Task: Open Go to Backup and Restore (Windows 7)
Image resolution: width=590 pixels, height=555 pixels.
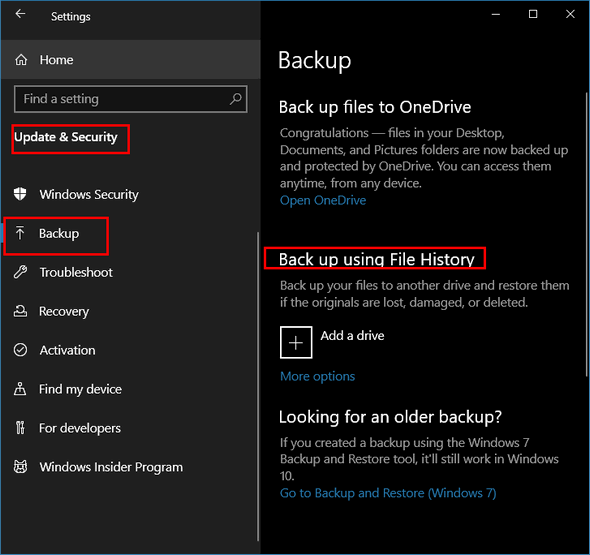Action: click(x=388, y=493)
